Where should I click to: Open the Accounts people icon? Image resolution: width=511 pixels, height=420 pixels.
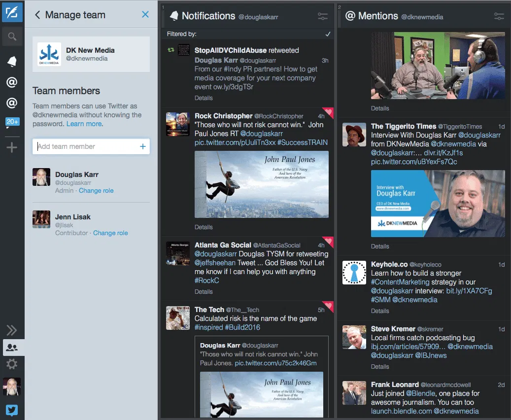12,348
